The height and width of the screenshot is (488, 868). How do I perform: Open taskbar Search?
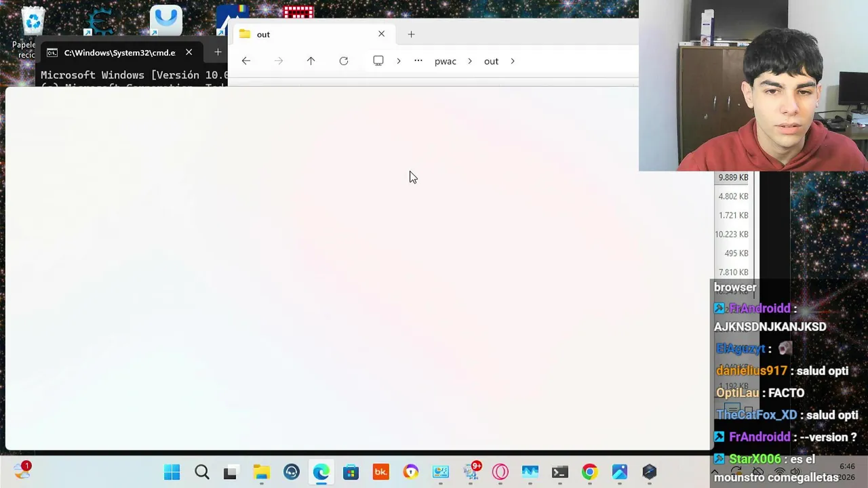[201, 472]
